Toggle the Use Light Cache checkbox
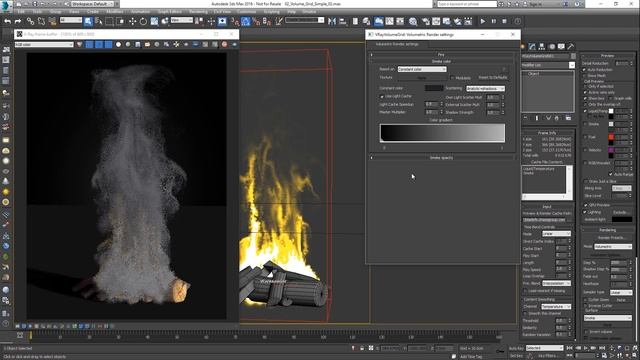Viewport: 640px width, 360px height. point(382,96)
